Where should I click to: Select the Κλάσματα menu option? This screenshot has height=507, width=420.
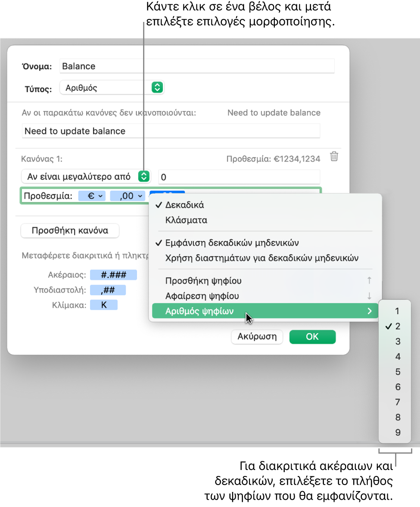coord(265,220)
